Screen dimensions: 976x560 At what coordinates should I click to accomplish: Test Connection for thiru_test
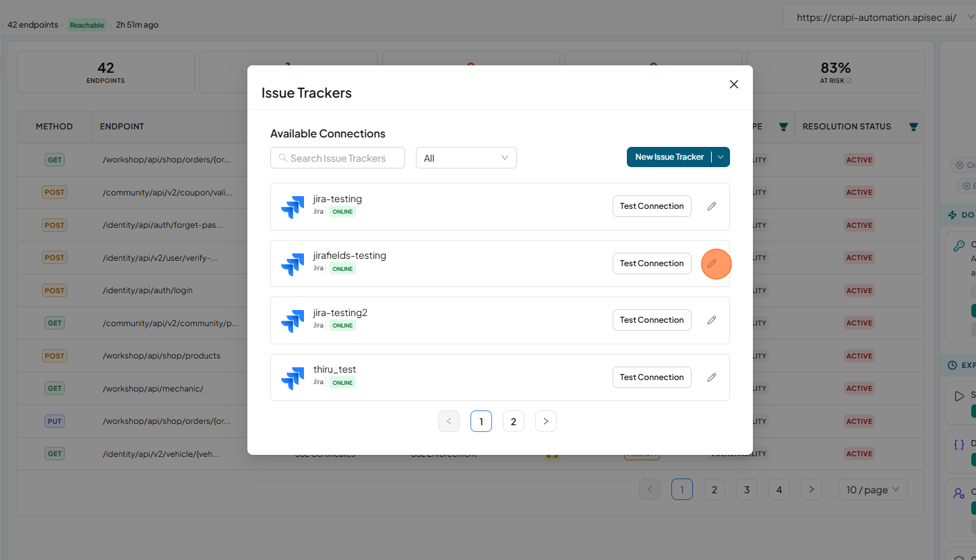click(x=652, y=377)
